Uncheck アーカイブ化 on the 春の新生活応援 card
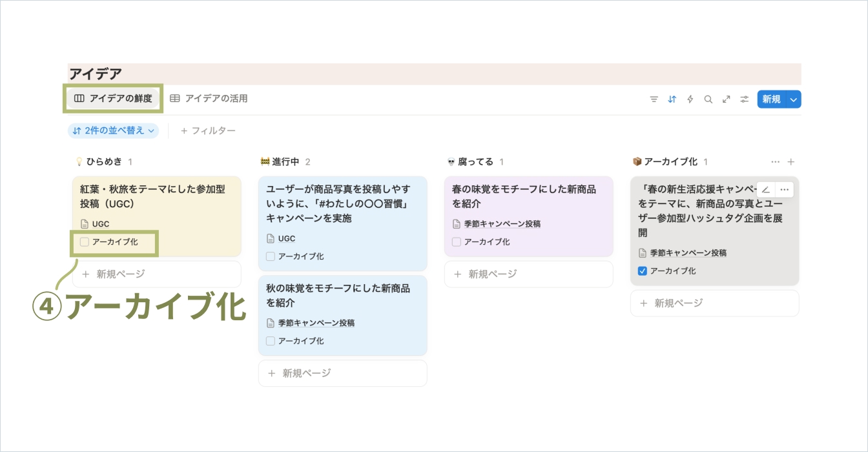 (x=642, y=271)
